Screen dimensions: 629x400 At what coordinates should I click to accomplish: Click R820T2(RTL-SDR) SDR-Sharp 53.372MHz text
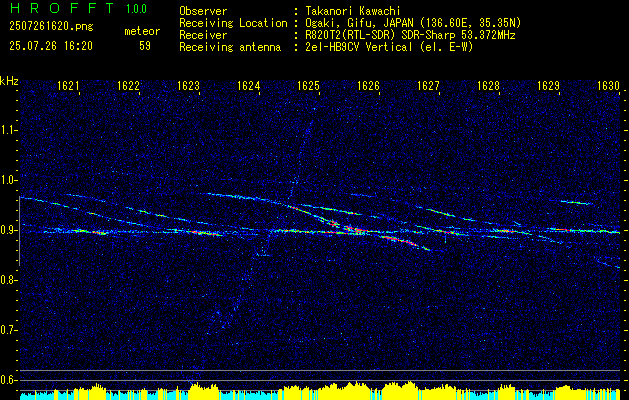[x=410, y=35]
